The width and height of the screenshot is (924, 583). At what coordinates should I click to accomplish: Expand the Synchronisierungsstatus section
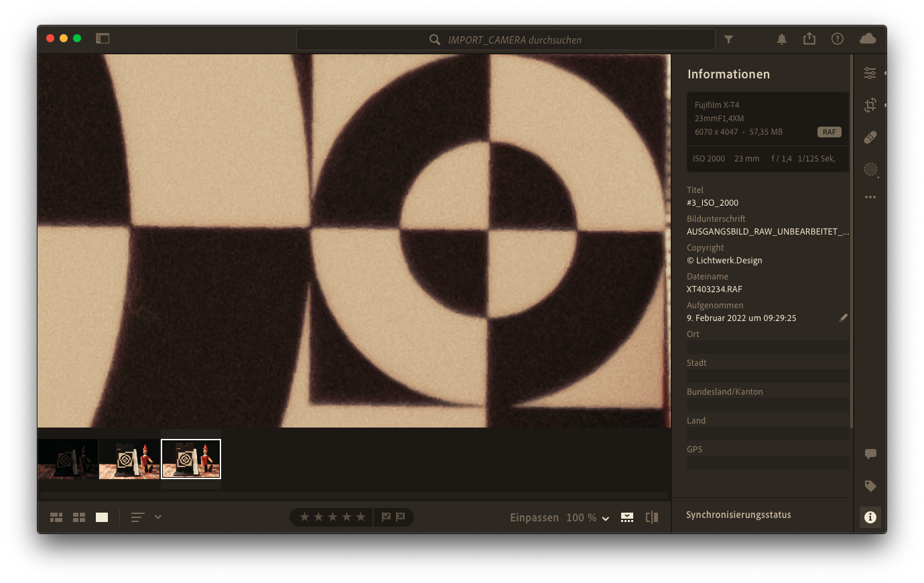[x=738, y=515]
